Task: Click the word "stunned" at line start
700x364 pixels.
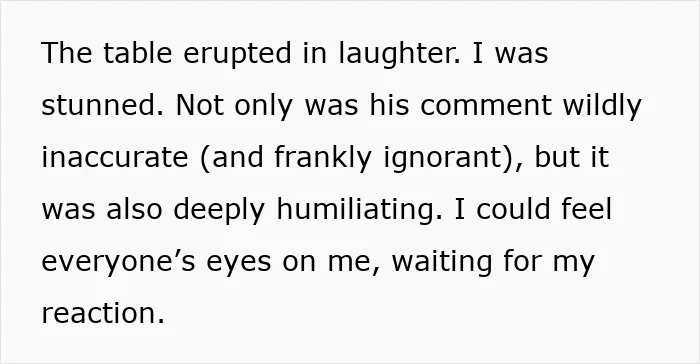Action: (98, 105)
